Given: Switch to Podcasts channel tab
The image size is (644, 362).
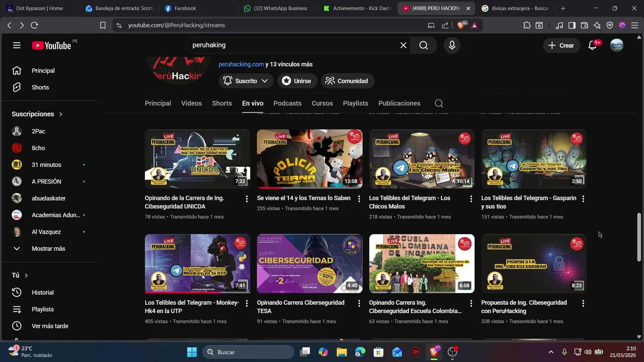Looking at the screenshot, I should pos(287,103).
